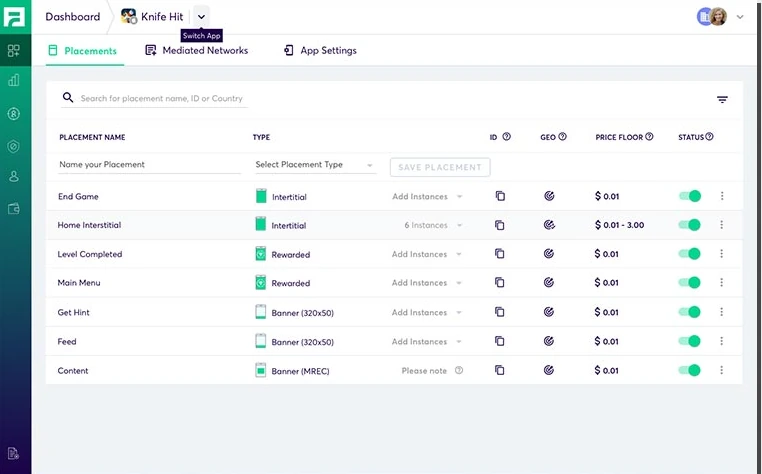Viewport: 762px width, 474px height.
Task: Click the filter icon above the table
Action: [722, 100]
